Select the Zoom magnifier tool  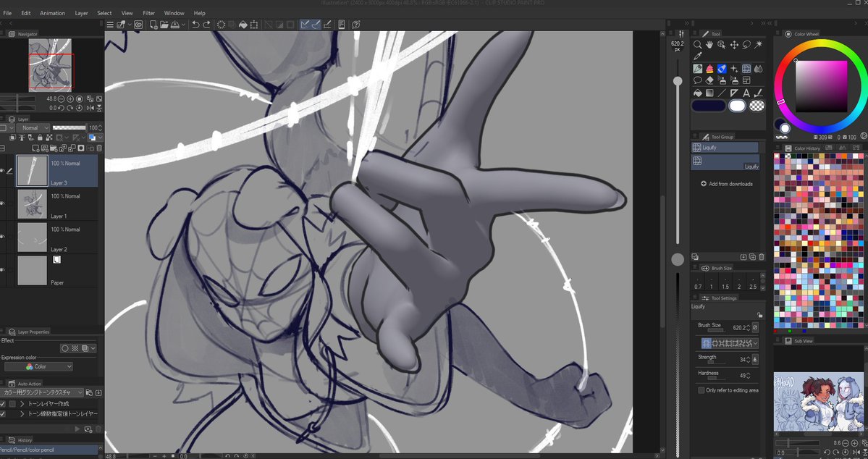(x=697, y=45)
